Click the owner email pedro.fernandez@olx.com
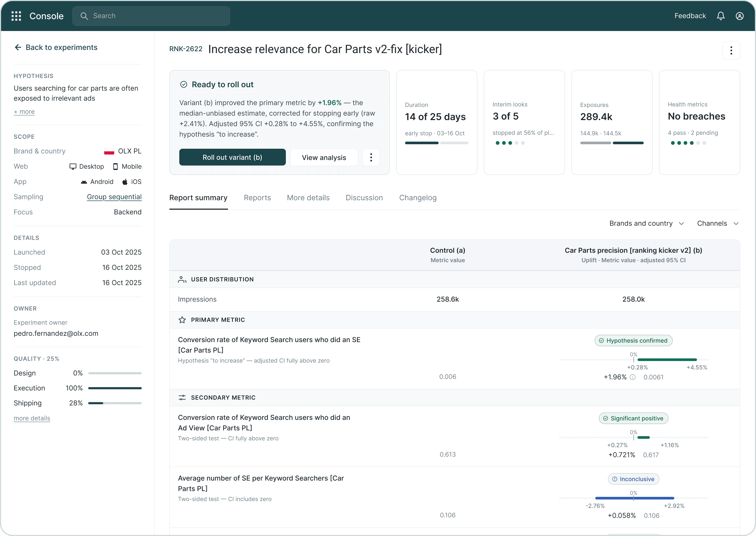756x536 pixels. point(56,333)
